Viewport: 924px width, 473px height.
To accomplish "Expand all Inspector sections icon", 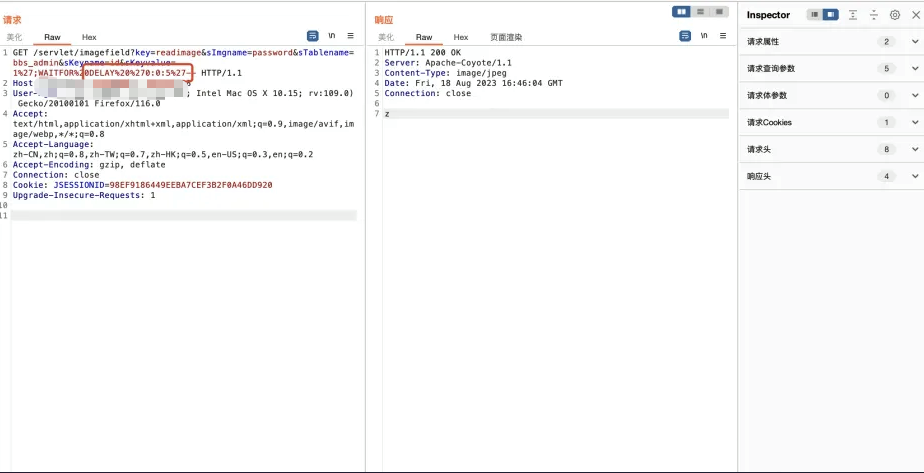I will coord(853,15).
